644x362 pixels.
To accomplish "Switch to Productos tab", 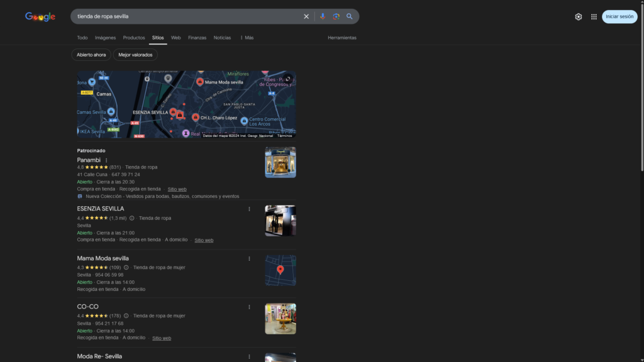I will (134, 38).
